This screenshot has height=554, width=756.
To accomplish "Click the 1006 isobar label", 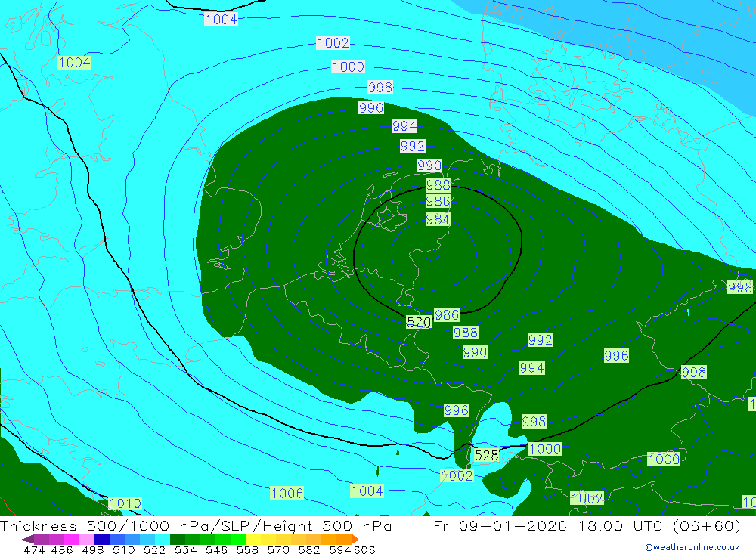I will tap(287, 493).
